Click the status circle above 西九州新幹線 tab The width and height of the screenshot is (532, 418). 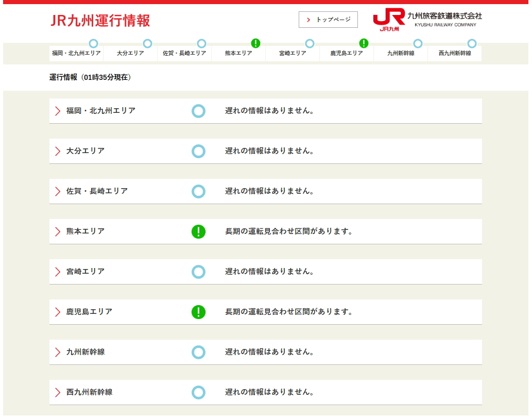tap(472, 43)
